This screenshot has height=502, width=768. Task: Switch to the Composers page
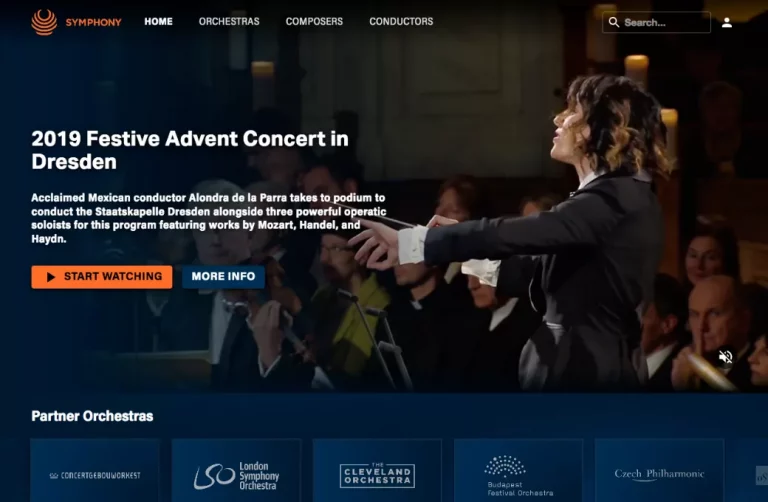pos(314,22)
